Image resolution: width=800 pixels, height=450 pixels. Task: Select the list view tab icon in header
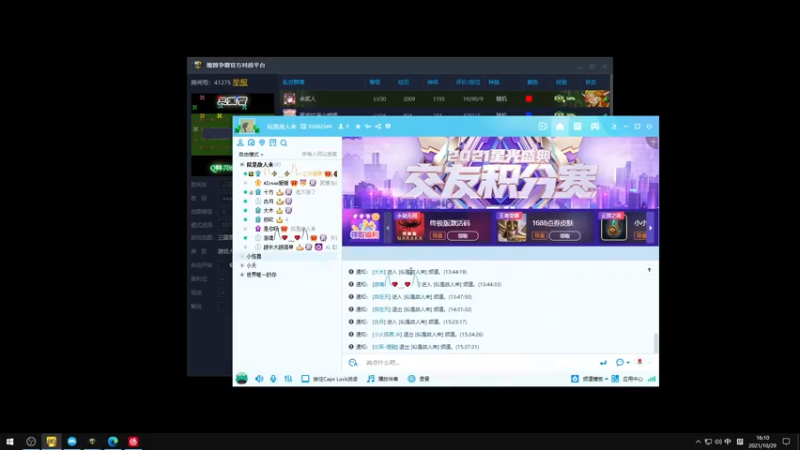coord(577,127)
